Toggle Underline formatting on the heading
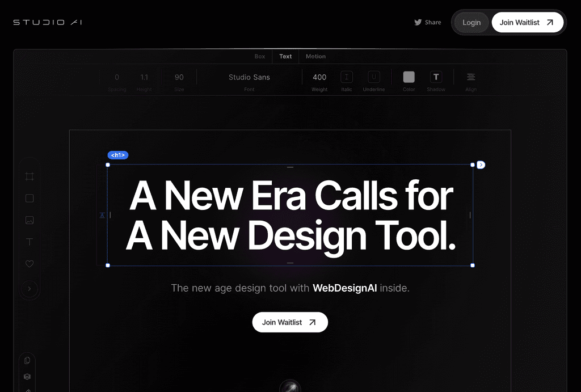Screen dimensions: 581x392 tap(373, 77)
